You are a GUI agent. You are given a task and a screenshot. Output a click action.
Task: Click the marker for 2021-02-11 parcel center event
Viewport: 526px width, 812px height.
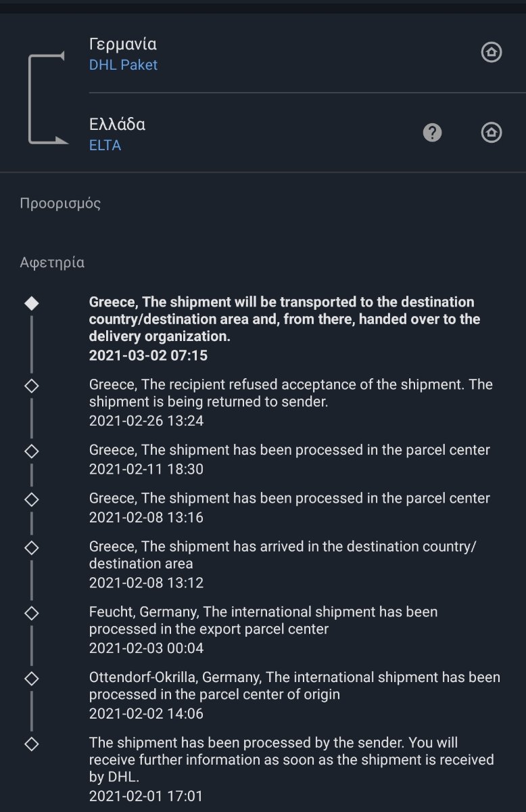tap(31, 451)
